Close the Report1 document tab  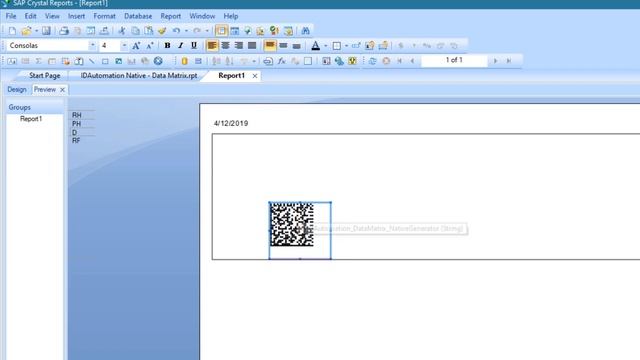255,76
